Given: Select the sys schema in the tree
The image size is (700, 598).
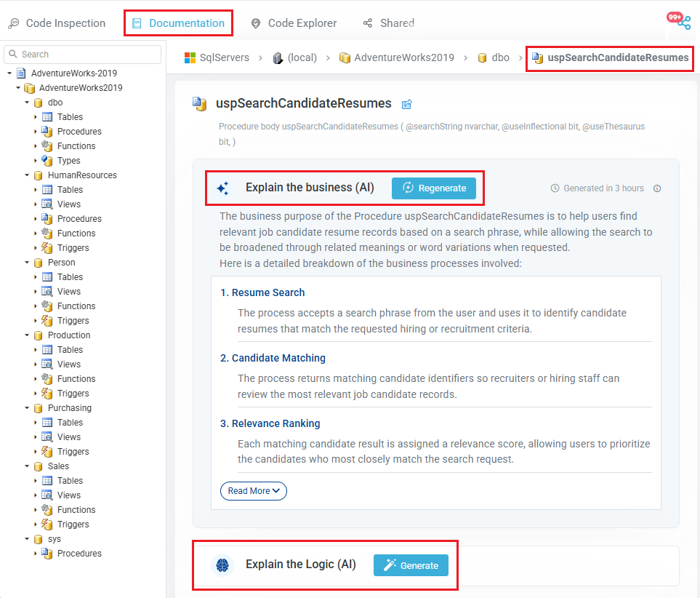Looking at the screenshot, I should (55, 538).
